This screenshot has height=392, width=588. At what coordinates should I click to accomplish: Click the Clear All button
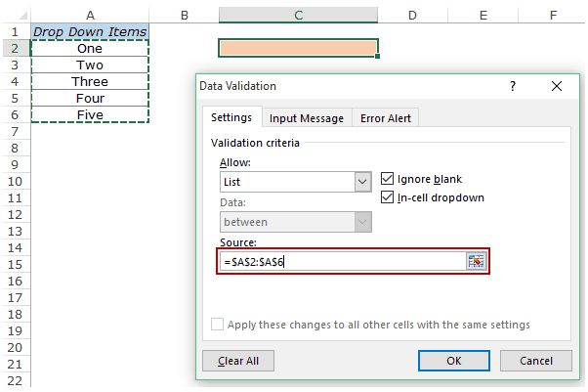238,361
